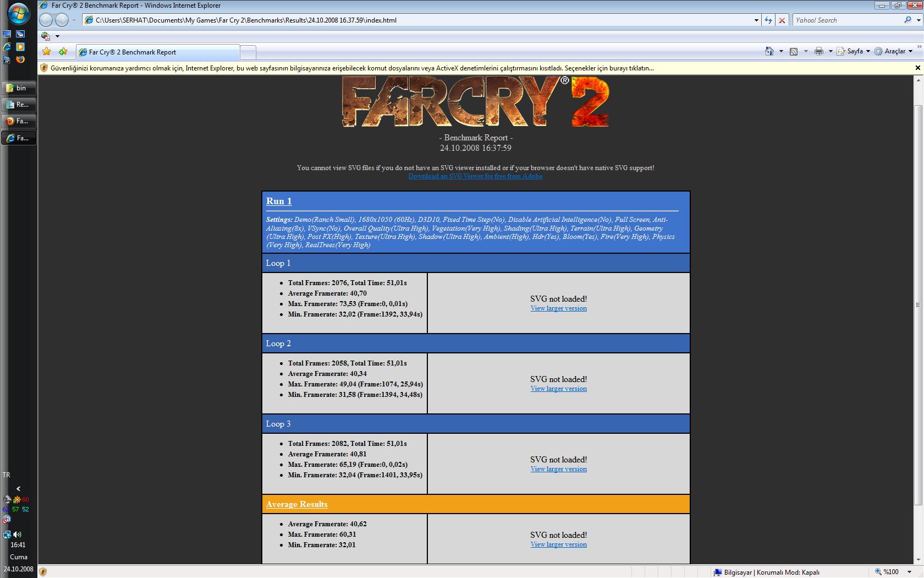Image resolution: width=924 pixels, height=578 pixels.
Task: Click the orange gear tray icon
Action: (x=17, y=499)
